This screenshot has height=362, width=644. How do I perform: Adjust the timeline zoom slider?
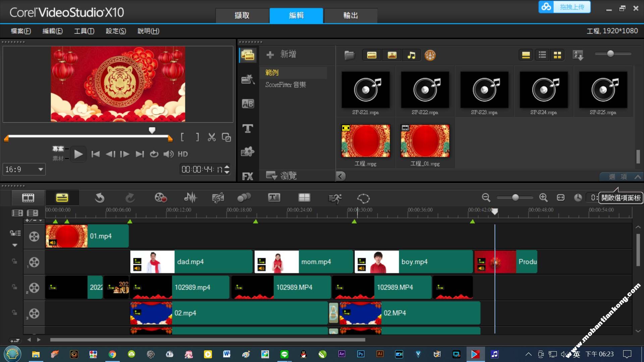(x=515, y=198)
